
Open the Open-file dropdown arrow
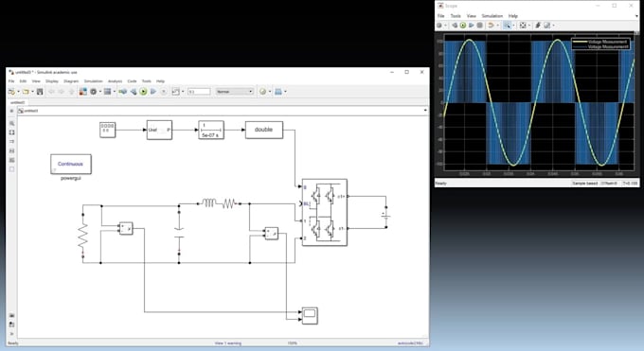coord(32,92)
